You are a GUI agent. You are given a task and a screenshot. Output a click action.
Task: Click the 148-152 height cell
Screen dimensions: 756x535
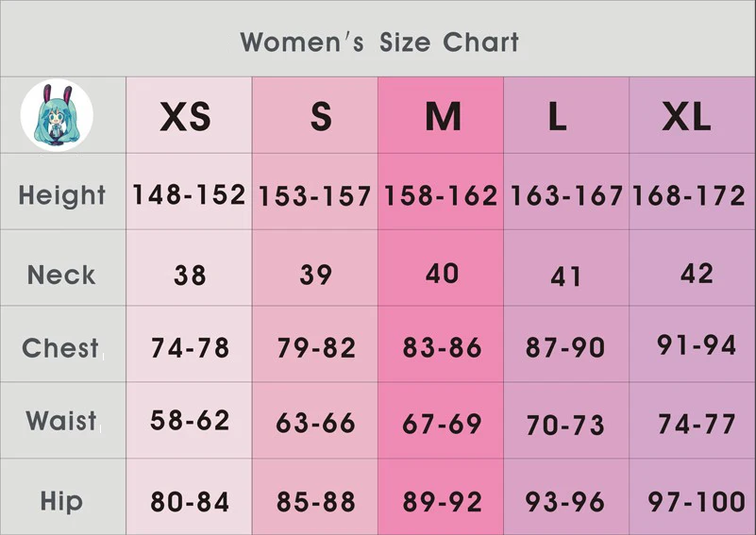[189, 194]
